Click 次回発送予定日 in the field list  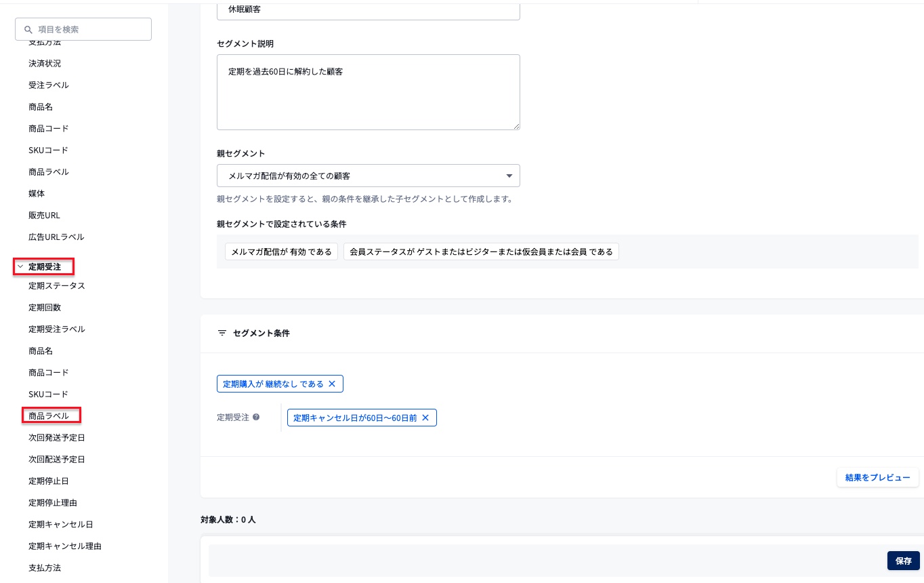click(x=57, y=437)
